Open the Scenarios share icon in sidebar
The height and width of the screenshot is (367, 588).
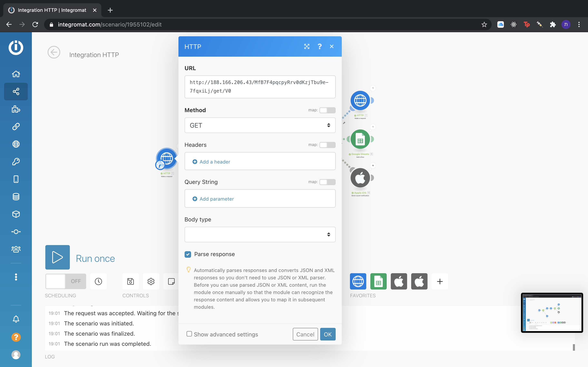pos(16,92)
